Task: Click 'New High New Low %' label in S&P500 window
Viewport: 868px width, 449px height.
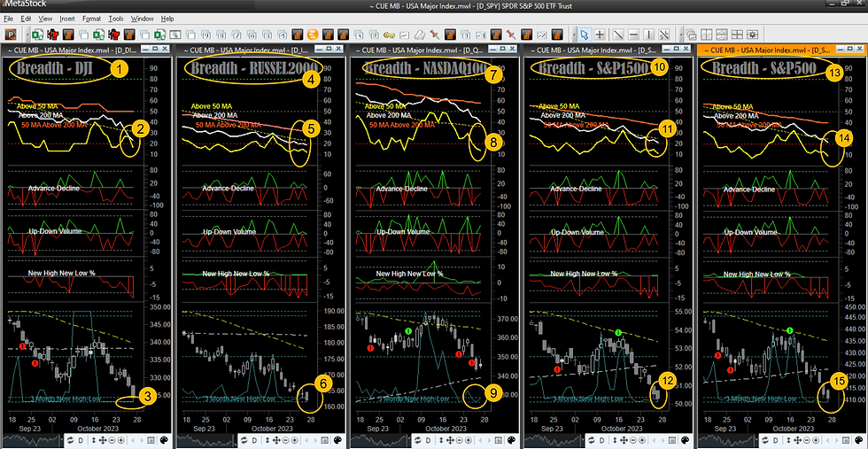Action: pos(757,274)
